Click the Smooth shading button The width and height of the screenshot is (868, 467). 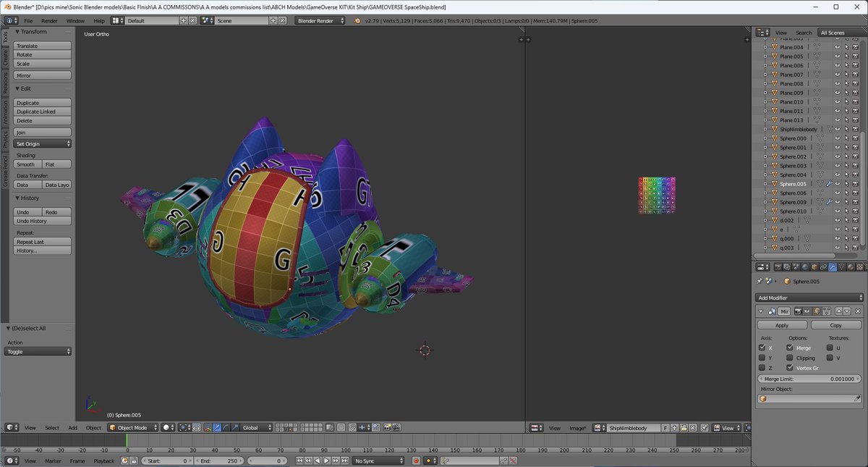27,164
